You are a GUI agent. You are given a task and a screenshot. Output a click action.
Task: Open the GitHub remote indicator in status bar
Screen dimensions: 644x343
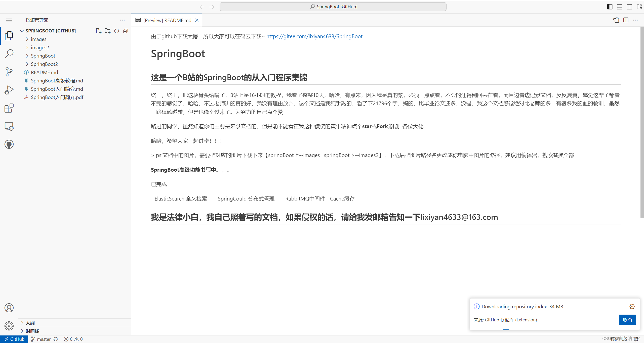click(14, 339)
